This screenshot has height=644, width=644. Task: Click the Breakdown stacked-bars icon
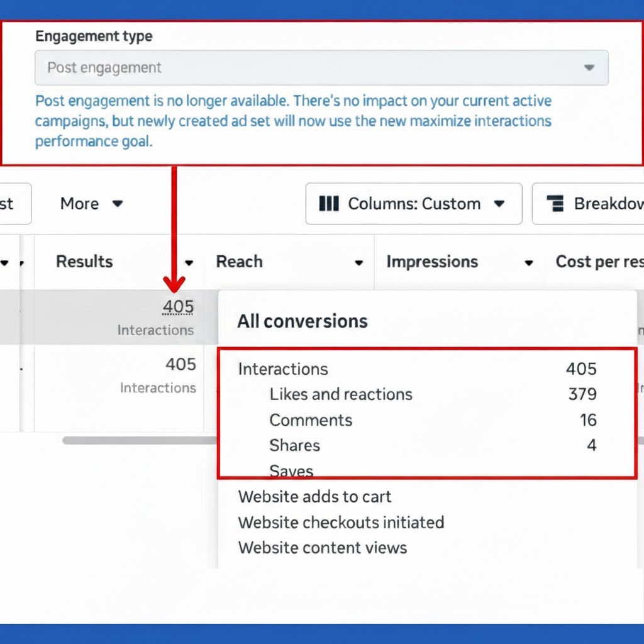(555, 204)
